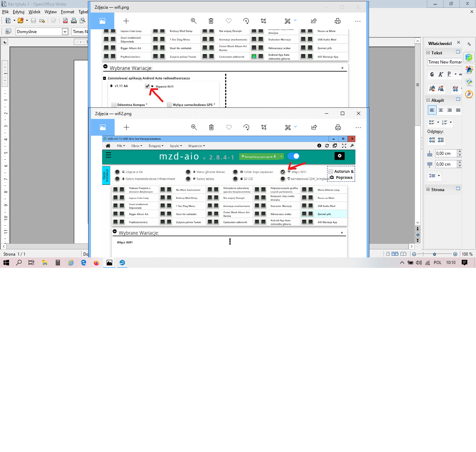Expand the Strona section in the sidebar
The width and height of the screenshot is (476, 452).
point(428,189)
